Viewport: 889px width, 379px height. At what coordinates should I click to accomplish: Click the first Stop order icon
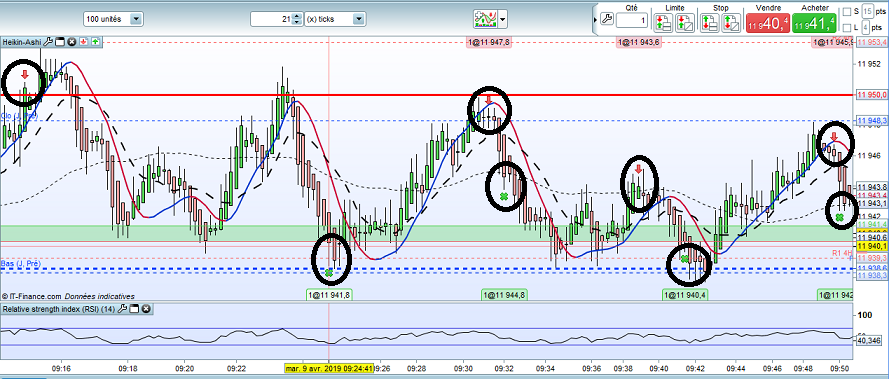(709, 22)
